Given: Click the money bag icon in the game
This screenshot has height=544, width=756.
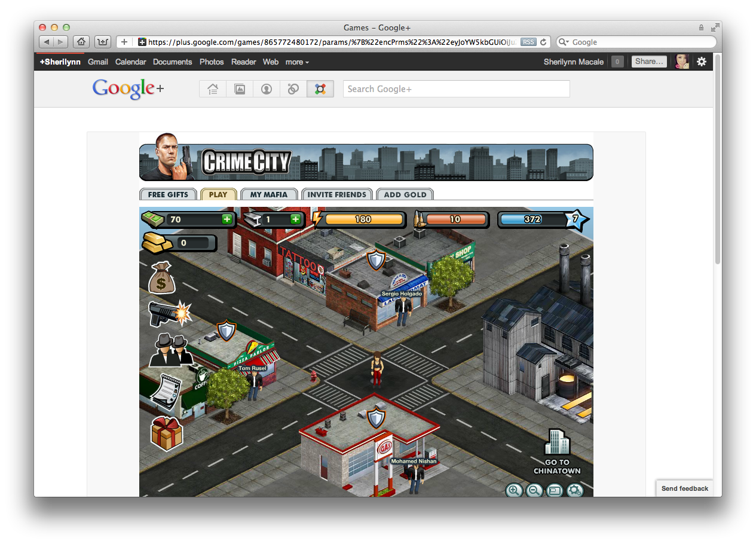Looking at the screenshot, I should point(161,277).
